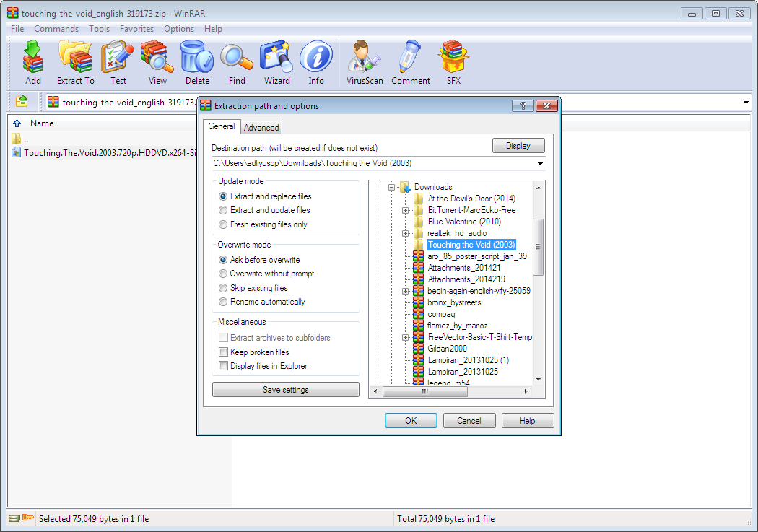The width and height of the screenshot is (758, 532).
Task: Open Find with the magnifier icon
Action: [x=237, y=63]
